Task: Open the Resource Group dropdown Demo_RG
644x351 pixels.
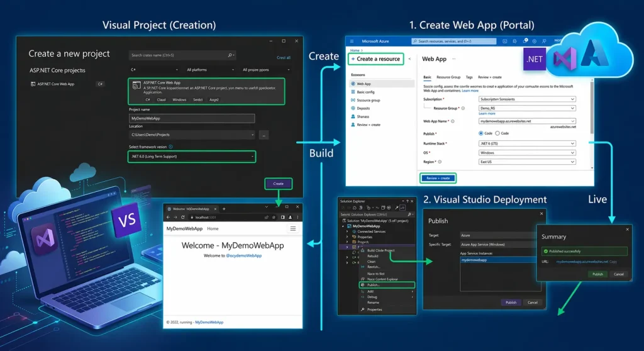Action: point(527,108)
